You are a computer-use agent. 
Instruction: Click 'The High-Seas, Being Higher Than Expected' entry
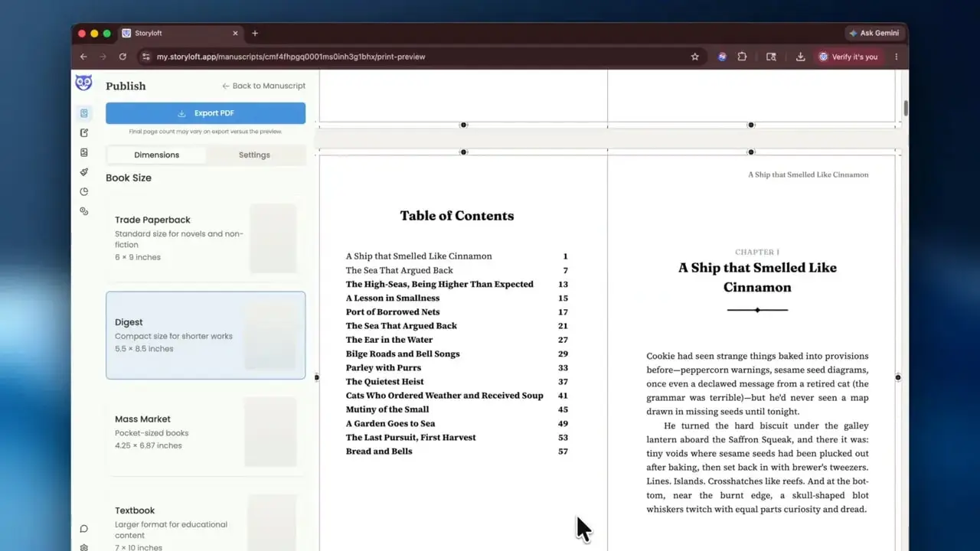(x=456, y=284)
